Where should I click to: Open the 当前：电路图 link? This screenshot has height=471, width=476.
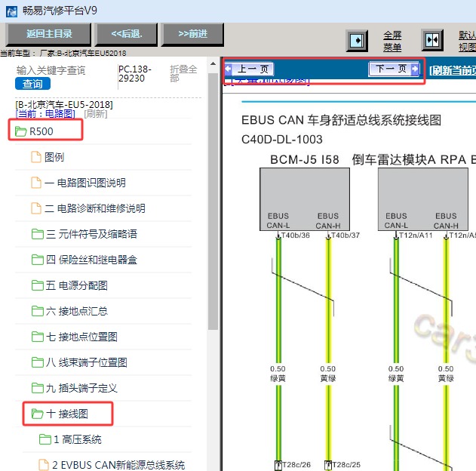pyautogui.click(x=45, y=114)
